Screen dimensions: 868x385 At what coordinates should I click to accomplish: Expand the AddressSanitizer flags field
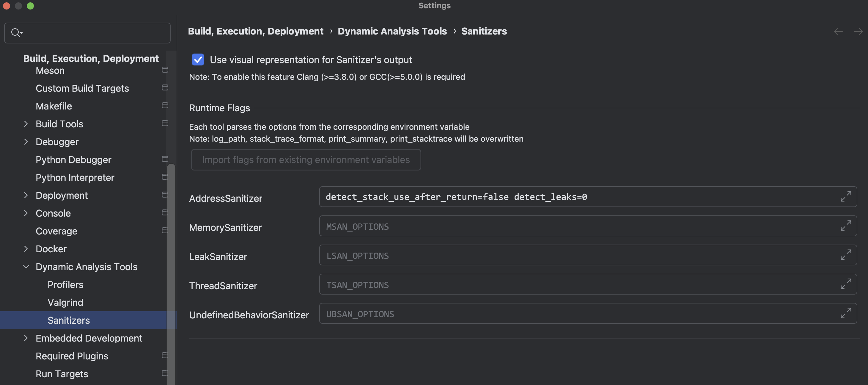846,197
